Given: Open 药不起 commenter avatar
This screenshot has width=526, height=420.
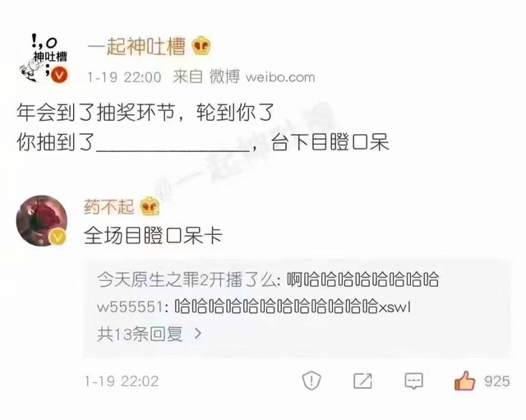Looking at the screenshot, I should 42,221.
